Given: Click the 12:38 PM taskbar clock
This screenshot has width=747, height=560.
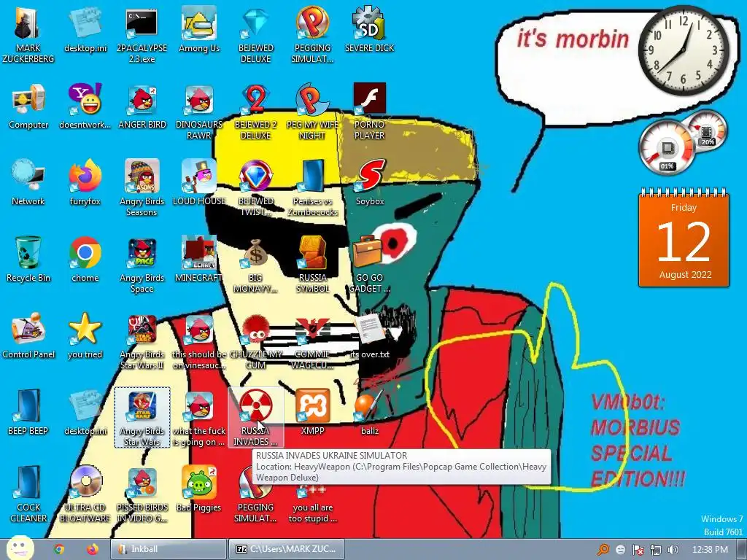Looking at the screenshot, I should point(709,550).
